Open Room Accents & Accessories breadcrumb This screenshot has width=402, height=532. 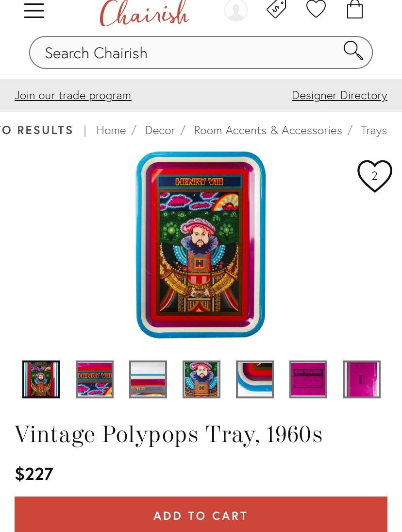(268, 130)
